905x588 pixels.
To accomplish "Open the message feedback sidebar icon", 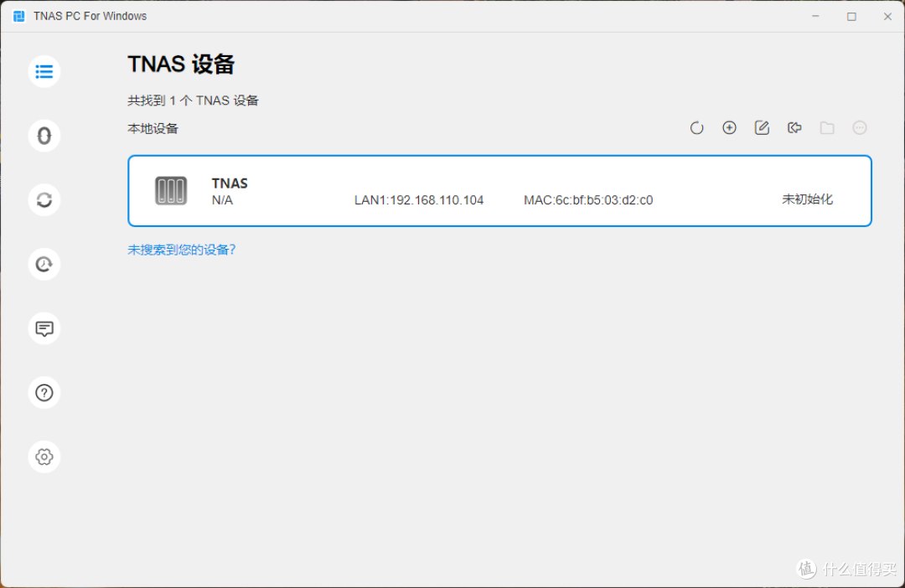I will (44, 328).
